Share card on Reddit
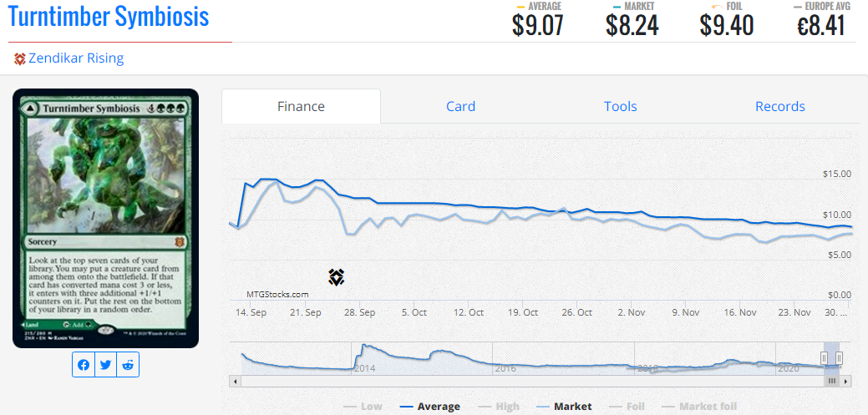 point(127,365)
